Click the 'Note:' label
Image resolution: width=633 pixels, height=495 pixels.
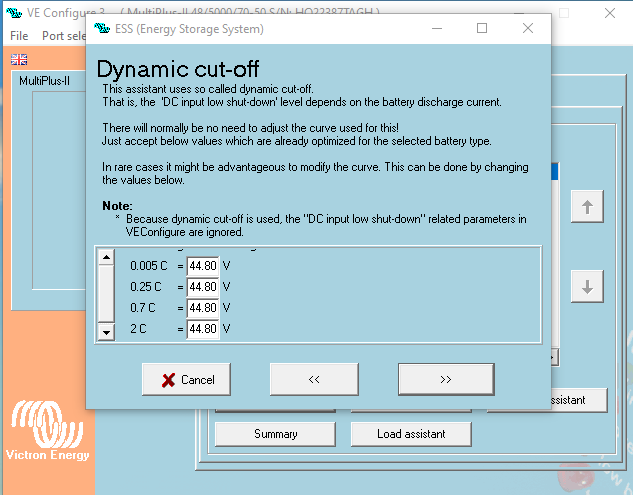point(117,206)
